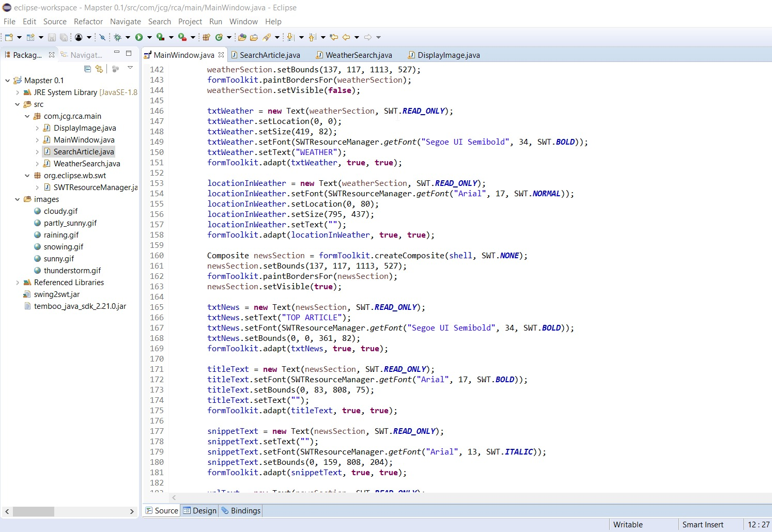Click the Open Task folder icon

point(254,37)
